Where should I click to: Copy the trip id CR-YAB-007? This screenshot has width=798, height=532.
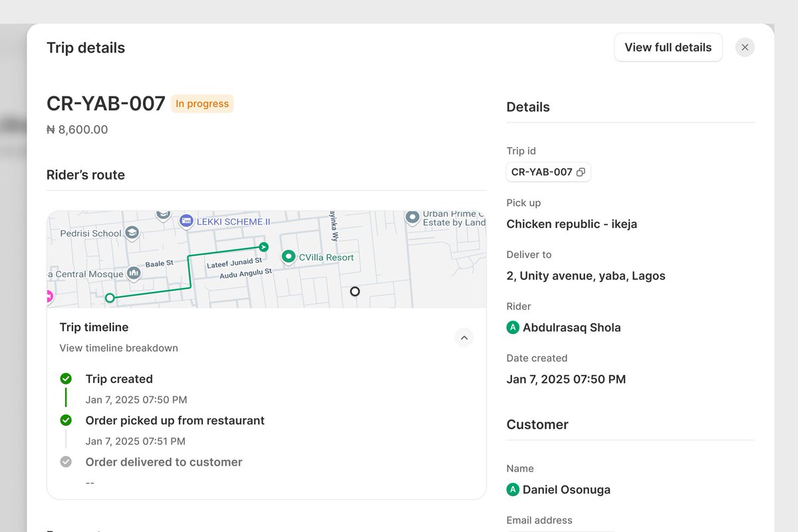581,172
